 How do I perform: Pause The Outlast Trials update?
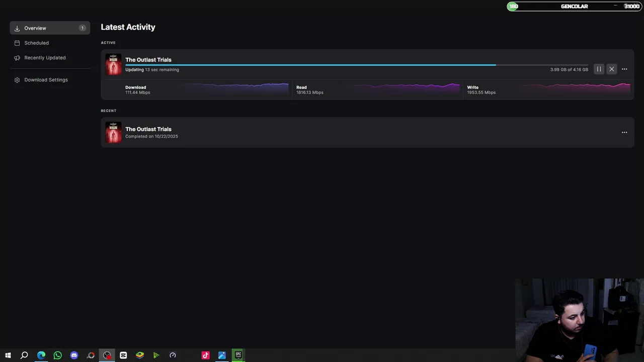coord(599,69)
